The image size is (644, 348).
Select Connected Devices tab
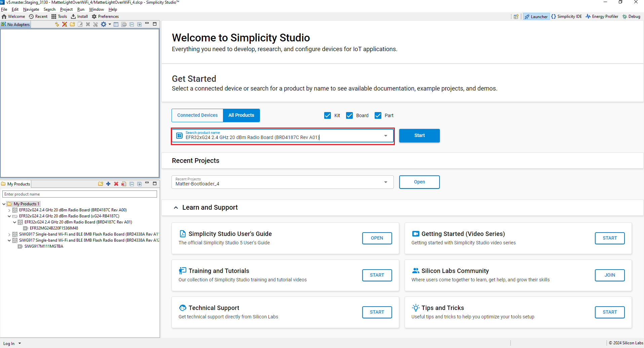pyautogui.click(x=197, y=115)
